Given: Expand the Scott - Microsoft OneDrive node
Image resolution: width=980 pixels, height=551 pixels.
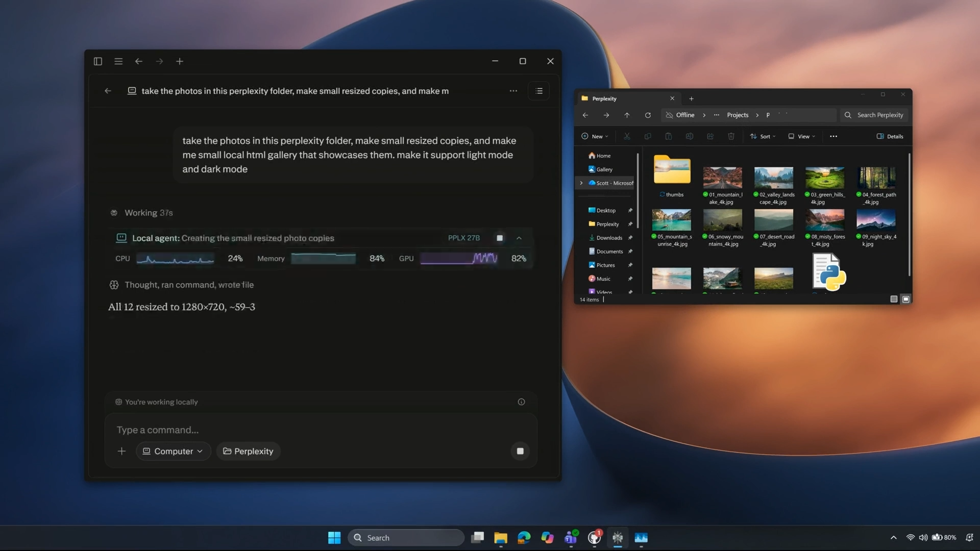Looking at the screenshot, I should click(581, 183).
